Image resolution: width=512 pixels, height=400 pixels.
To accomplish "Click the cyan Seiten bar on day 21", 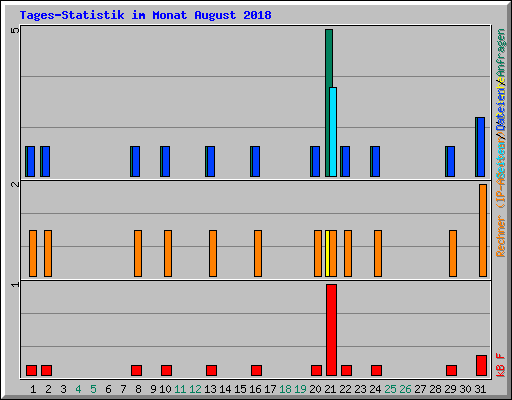I will [333, 132].
